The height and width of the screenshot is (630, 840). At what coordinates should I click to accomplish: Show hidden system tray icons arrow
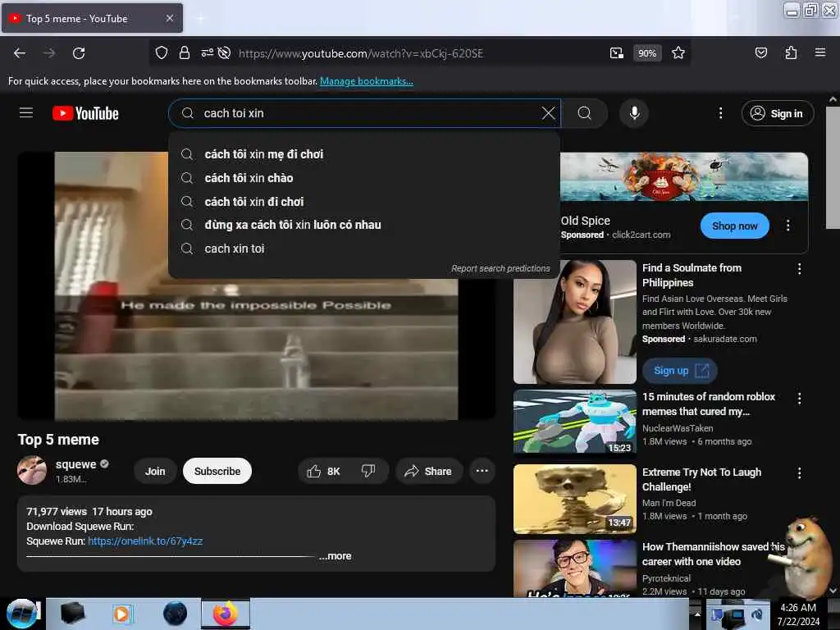tap(697, 614)
